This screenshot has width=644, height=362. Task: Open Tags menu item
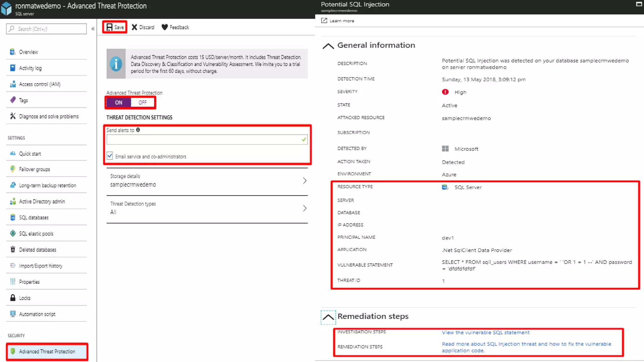click(x=47, y=100)
